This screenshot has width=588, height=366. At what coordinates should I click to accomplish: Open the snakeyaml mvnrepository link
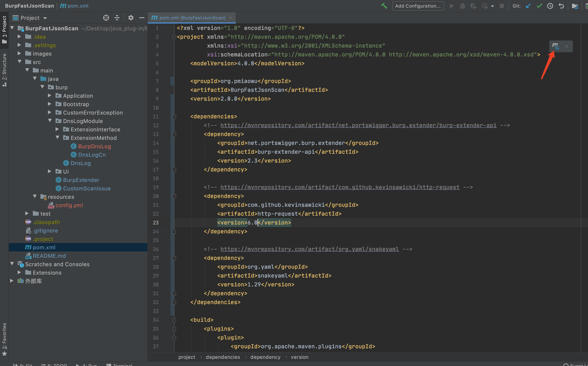point(309,249)
